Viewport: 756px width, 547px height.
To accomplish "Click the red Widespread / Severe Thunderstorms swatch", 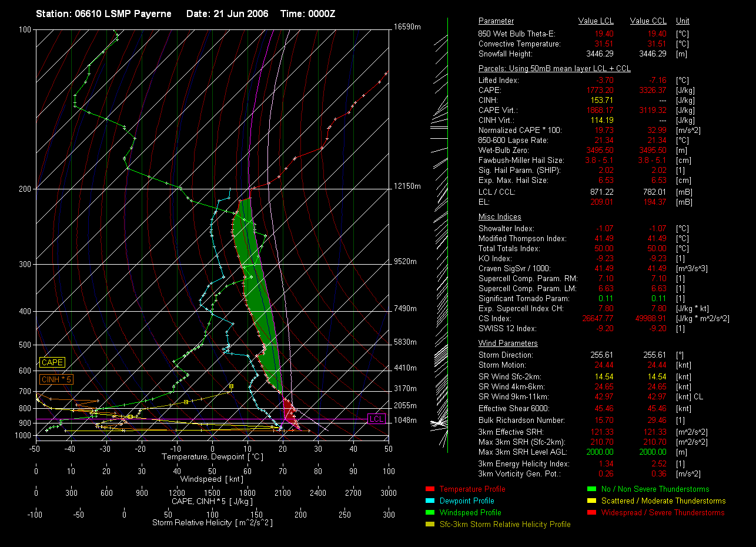I will [591, 512].
